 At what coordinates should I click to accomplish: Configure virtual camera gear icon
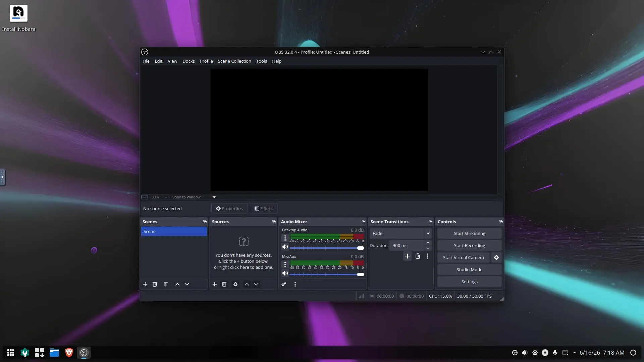click(496, 257)
